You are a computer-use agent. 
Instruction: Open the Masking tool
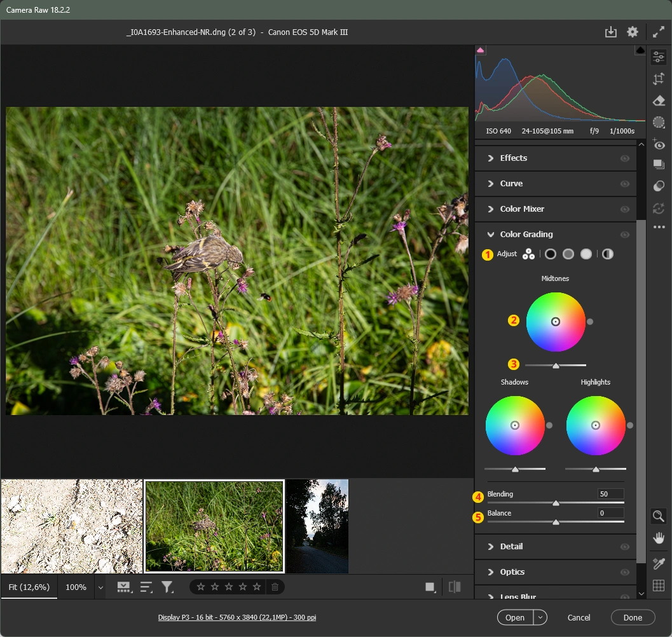(x=659, y=122)
